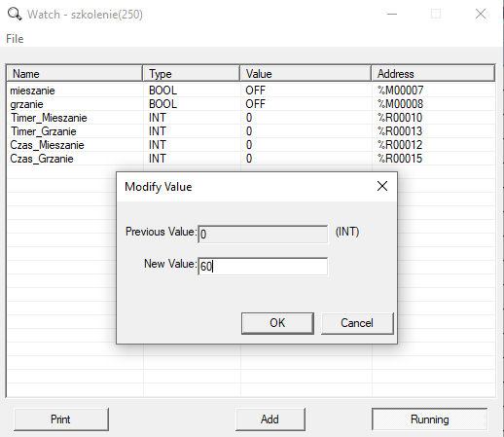Select the Czas_Mieszanie row

pyautogui.click(x=251, y=145)
